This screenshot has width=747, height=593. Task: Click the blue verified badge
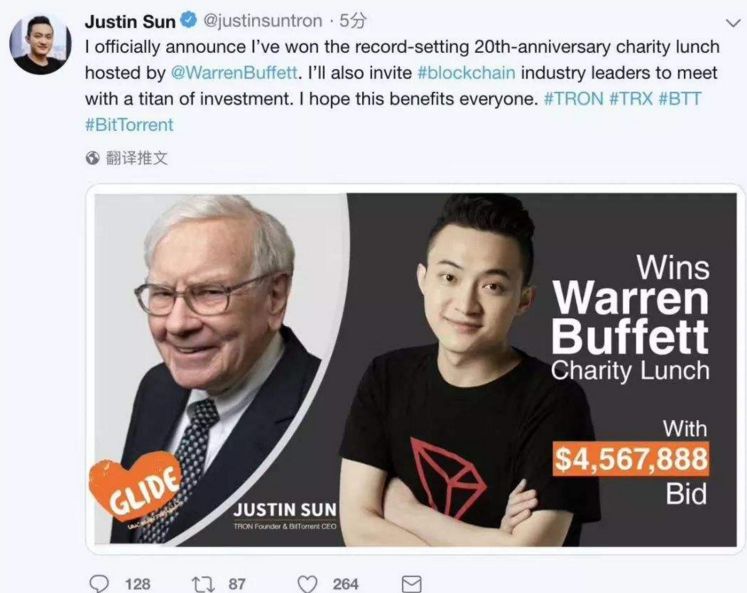tap(190, 20)
